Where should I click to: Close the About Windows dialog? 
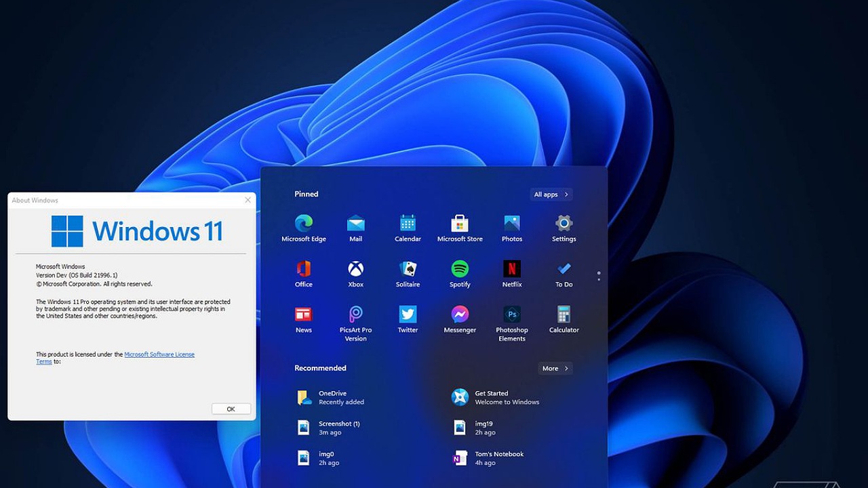(x=248, y=200)
